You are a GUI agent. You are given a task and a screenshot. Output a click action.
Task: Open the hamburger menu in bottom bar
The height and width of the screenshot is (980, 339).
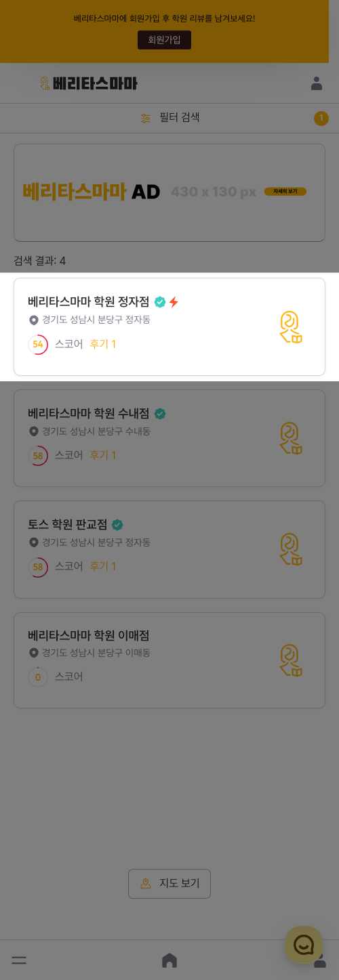tap(19, 960)
